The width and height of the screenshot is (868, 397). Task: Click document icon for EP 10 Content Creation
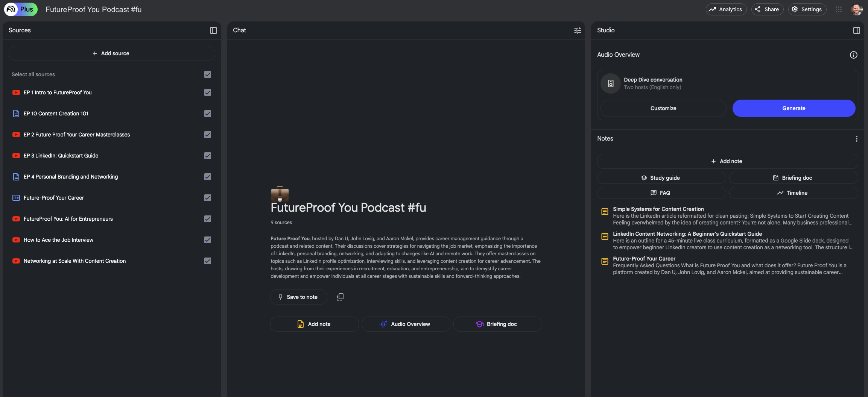(16, 114)
